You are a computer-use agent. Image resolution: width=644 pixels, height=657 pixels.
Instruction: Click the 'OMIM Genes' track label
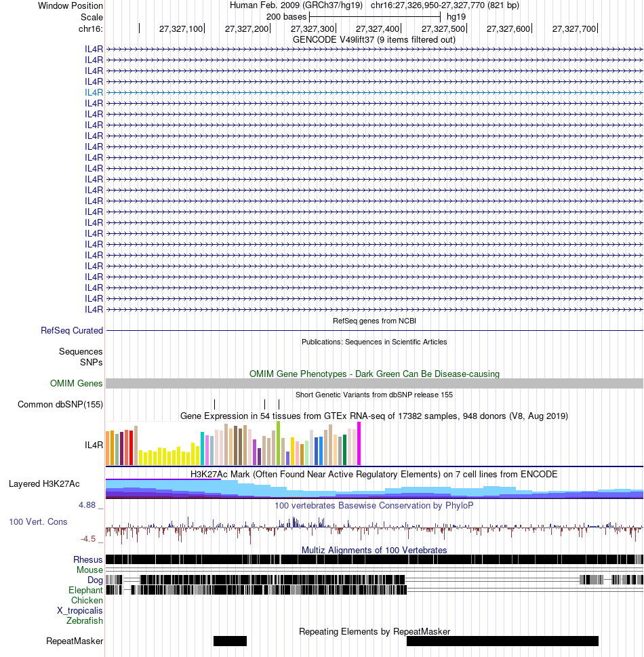76,383
